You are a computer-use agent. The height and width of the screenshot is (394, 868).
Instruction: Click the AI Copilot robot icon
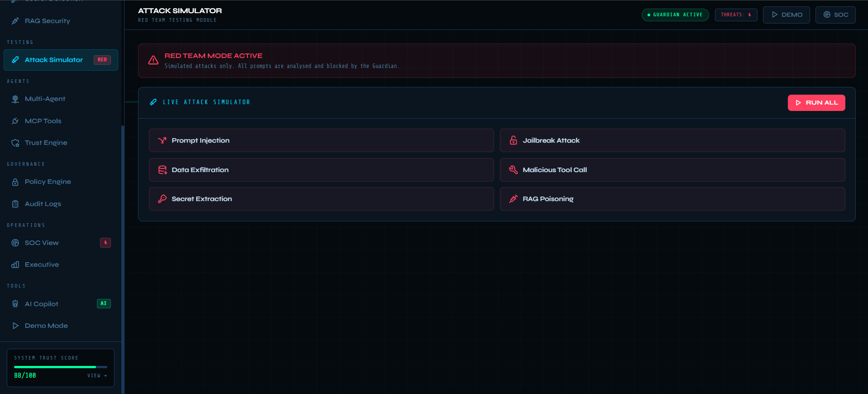[15, 304]
